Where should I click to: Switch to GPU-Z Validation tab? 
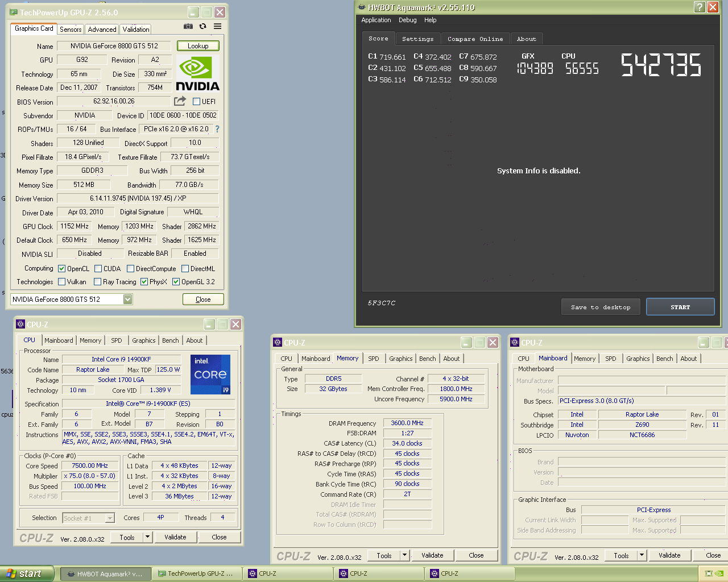(136, 29)
